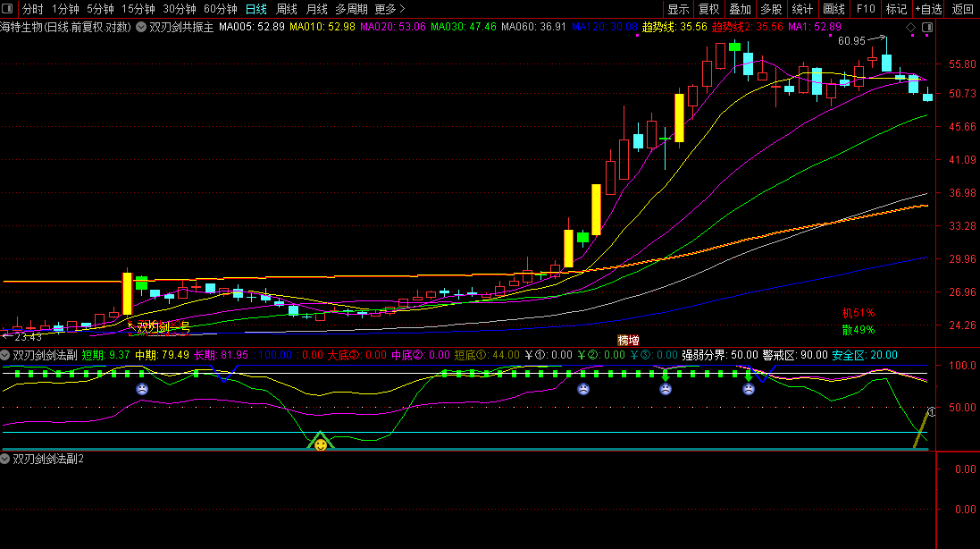The width and height of the screenshot is (980, 549).
Task: Toggle the 叠加 overlay option
Action: (x=740, y=9)
